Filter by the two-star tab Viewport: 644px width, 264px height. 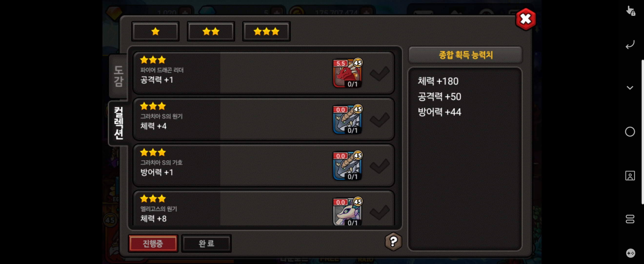[x=211, y=31]
